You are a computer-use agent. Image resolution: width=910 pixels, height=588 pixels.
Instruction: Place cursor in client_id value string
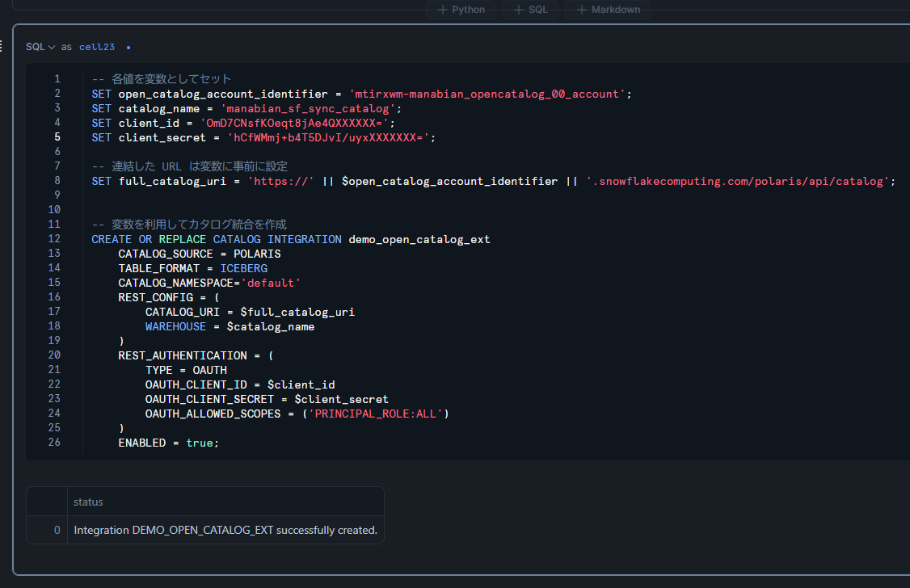[x=294, y=123]
